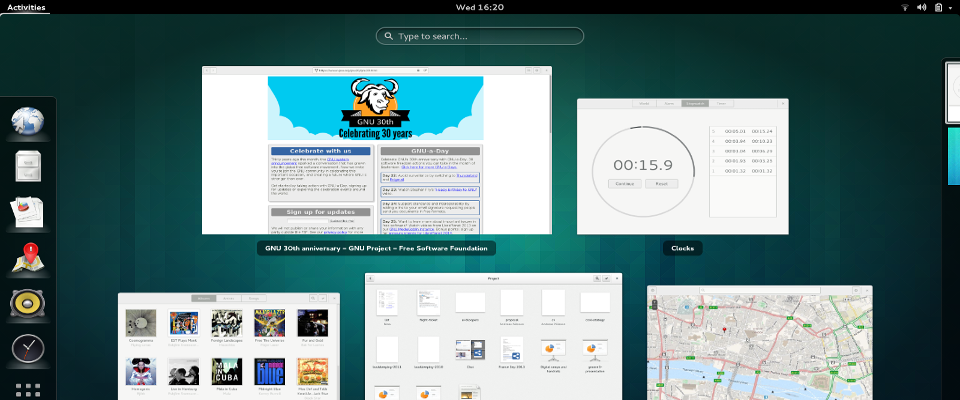The image size is (960, 400).
Task: Launch the Web browser from the dash
Action: pos(28,121)
